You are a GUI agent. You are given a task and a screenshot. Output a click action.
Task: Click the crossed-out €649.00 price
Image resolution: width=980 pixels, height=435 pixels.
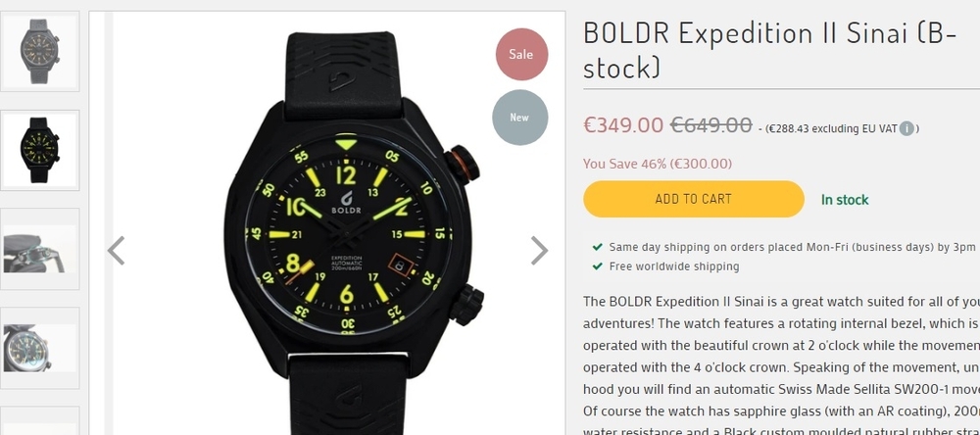click(710, 124)
